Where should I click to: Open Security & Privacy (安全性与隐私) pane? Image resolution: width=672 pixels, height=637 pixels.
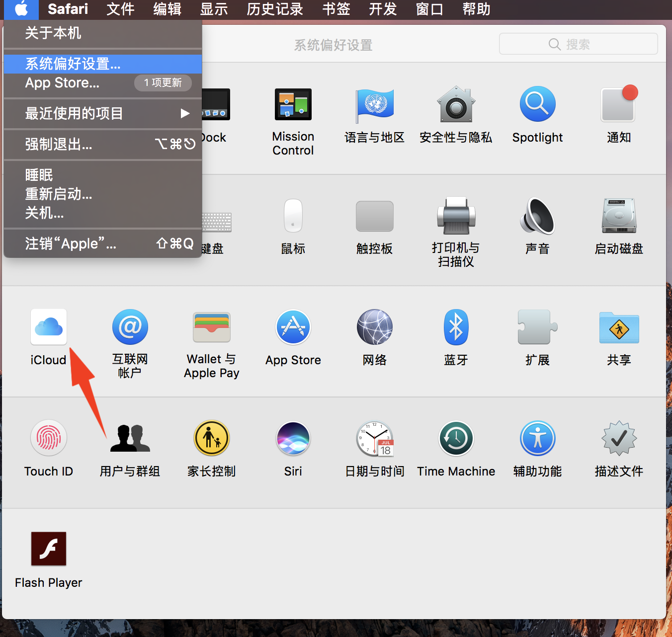pos(456,105)
